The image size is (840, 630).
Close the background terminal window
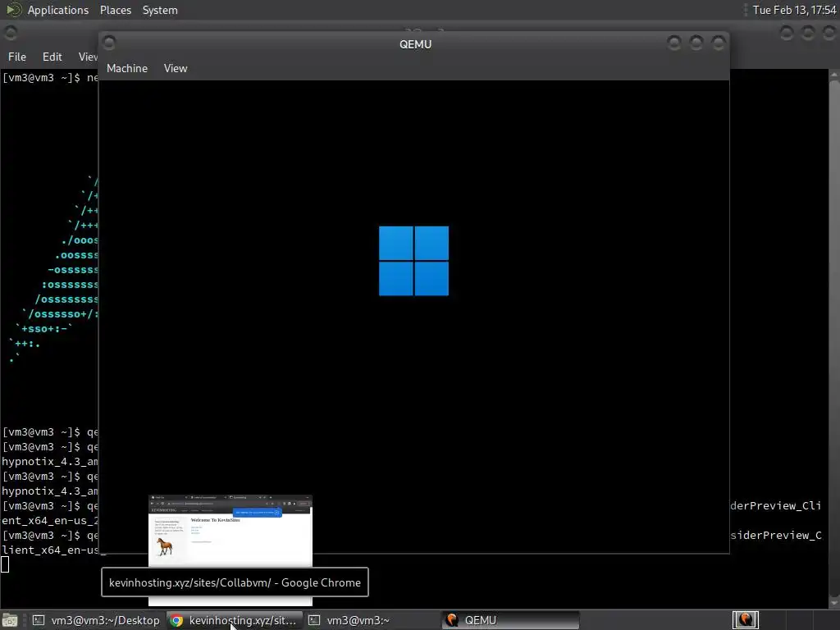pos(829,33)
